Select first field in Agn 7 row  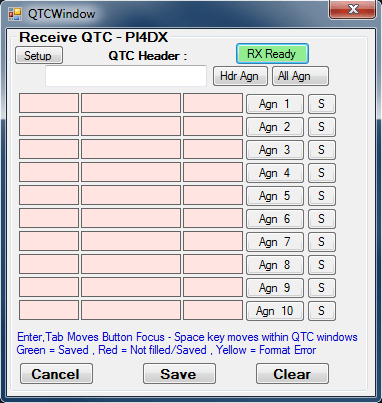pos(49,241)
